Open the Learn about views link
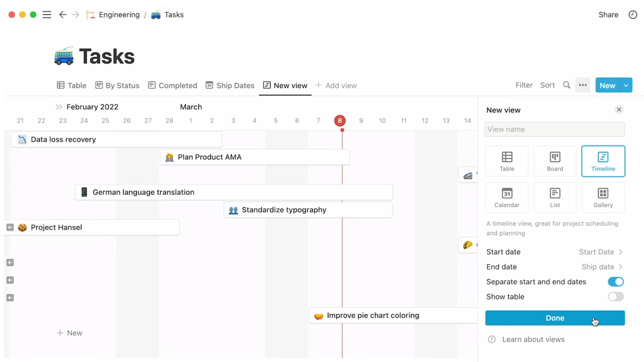This screenshot has height=362, width=644. [533, 339]
